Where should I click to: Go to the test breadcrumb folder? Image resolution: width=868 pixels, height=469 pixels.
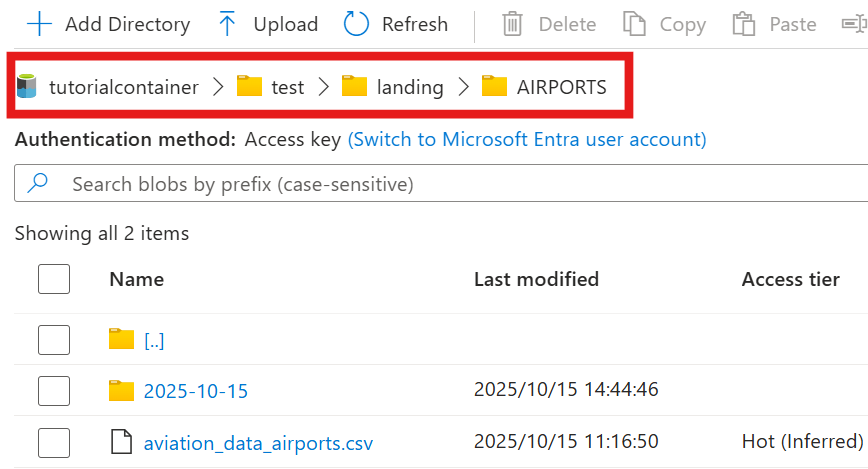pyautogui.click(x=288, y=87)
